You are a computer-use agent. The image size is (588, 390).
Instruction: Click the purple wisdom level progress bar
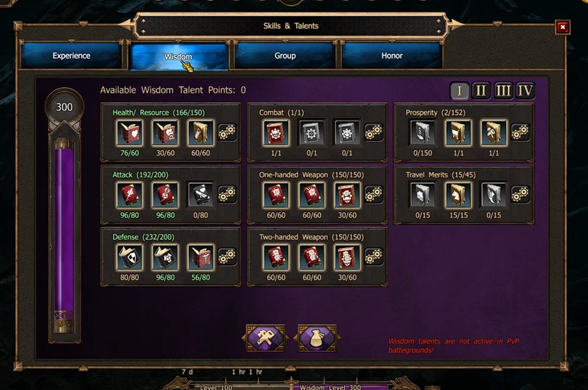tap(64, 229)
